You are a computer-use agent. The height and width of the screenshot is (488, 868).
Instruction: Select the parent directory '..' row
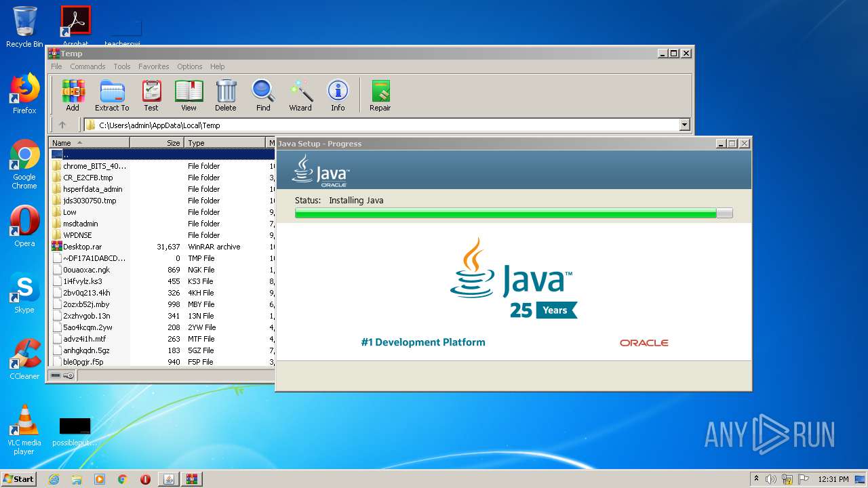tap(161, 155)
